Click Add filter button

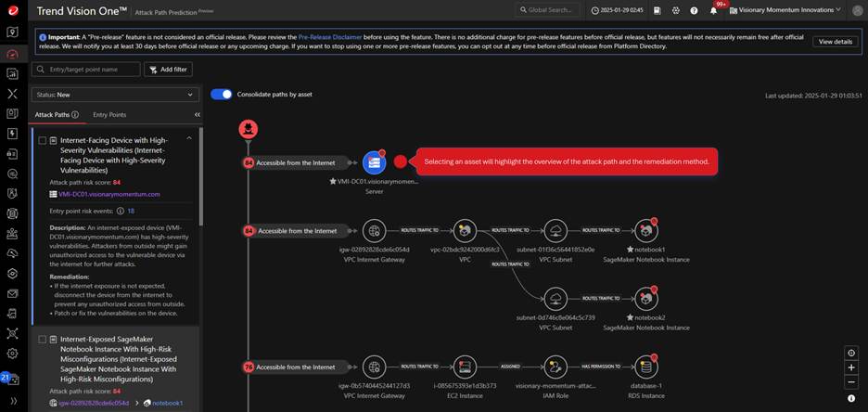[x=168, y=70]
